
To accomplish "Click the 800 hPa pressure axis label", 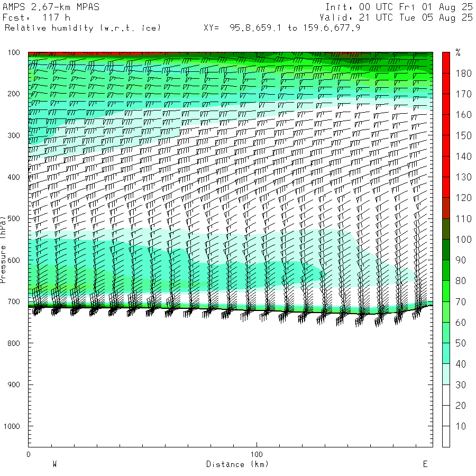I will point(14,343).
